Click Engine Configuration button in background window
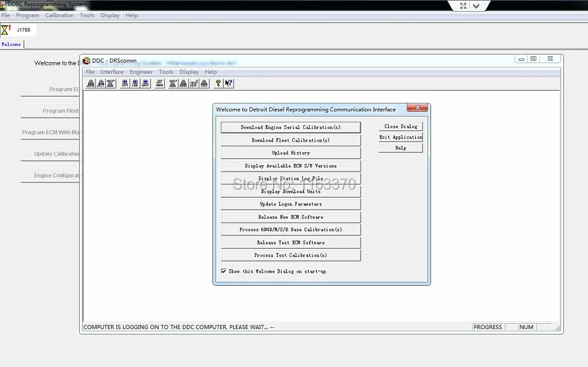The image size is (588, 367). [x=50, y=176]
